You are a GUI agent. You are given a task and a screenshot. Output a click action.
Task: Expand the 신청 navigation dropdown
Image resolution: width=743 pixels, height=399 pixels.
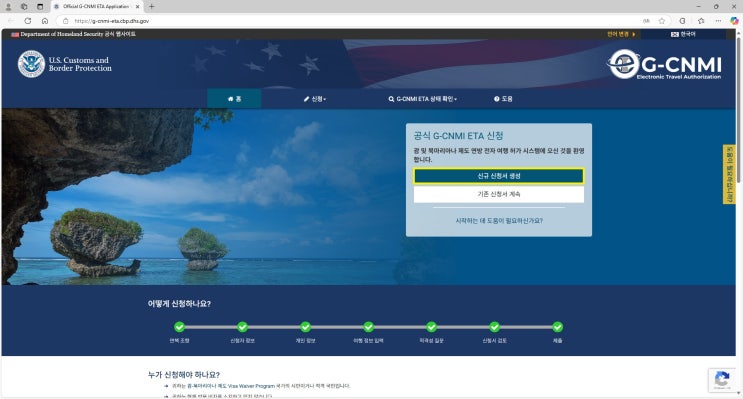[x=315, y=99]
